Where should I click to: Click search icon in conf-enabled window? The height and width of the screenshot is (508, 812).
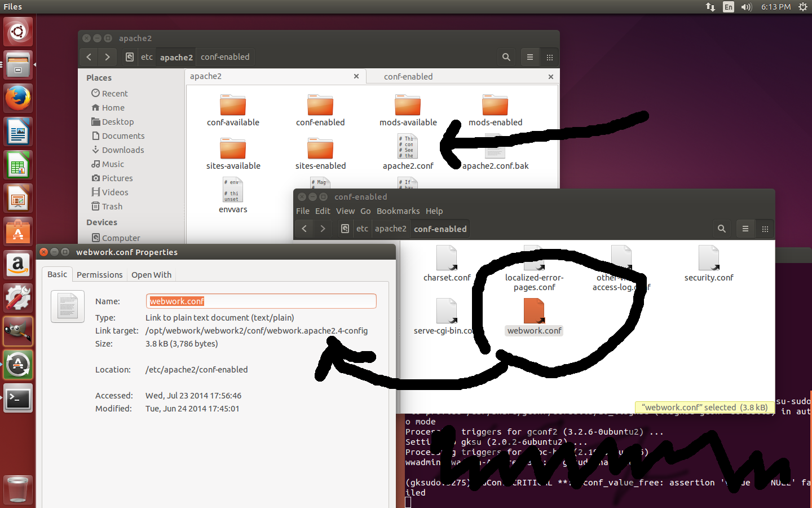pos(722,229)
